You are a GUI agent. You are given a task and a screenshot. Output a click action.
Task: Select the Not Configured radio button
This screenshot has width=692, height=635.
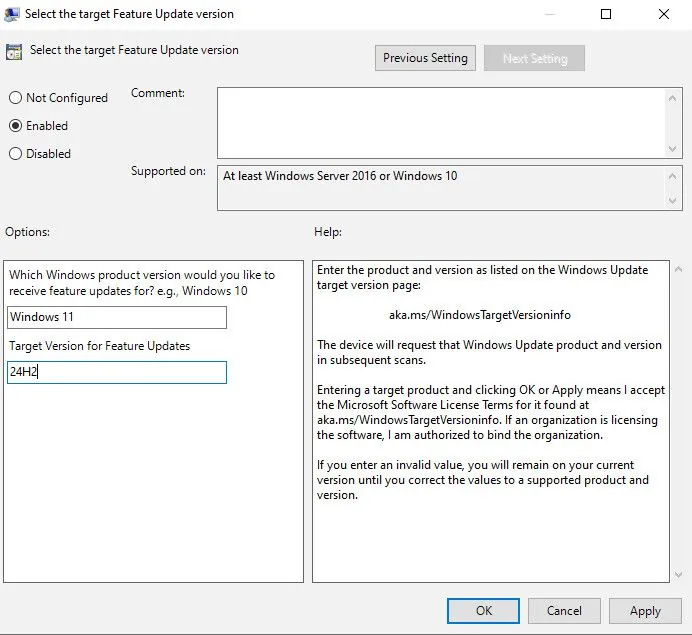15,98
